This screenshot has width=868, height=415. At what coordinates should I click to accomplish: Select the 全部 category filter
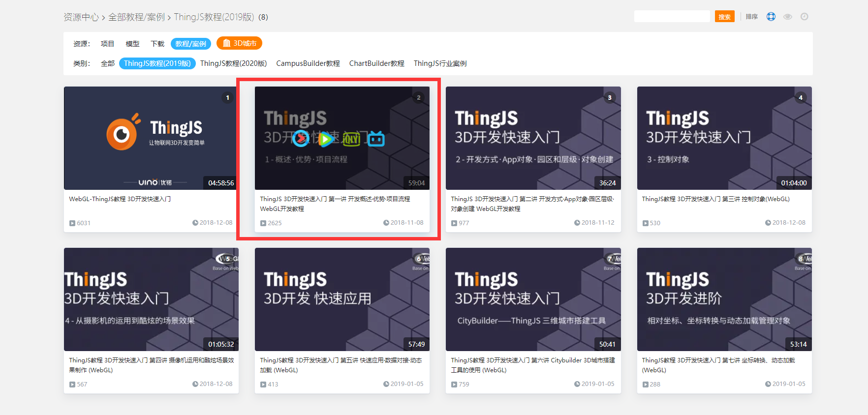(x=108, y=63)
